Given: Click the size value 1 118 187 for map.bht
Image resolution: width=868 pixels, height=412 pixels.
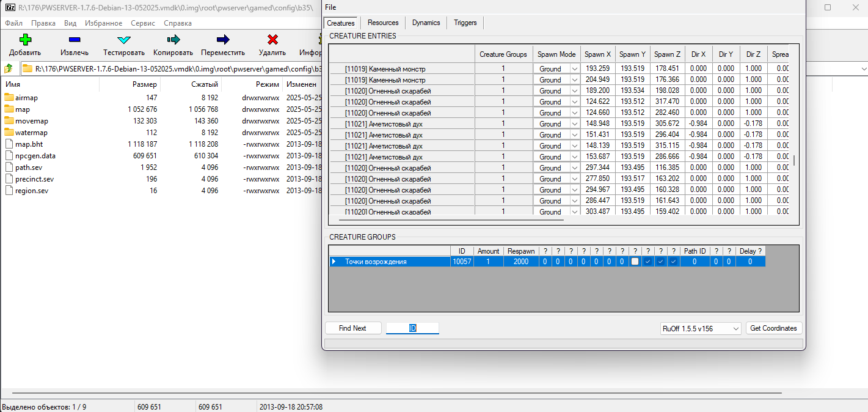Looking at the screenshot, I should (x=142, y=144).
